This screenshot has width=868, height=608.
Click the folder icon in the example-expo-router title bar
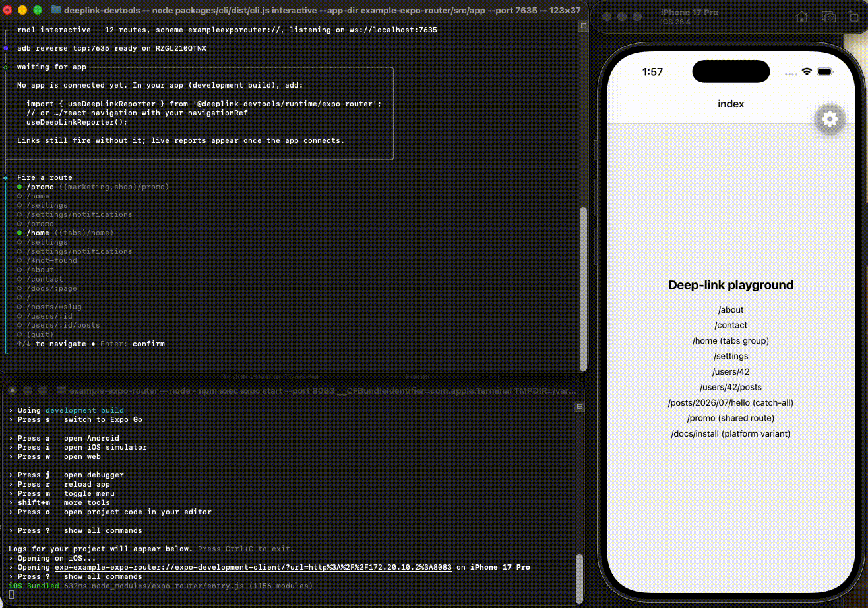point(61,390)
